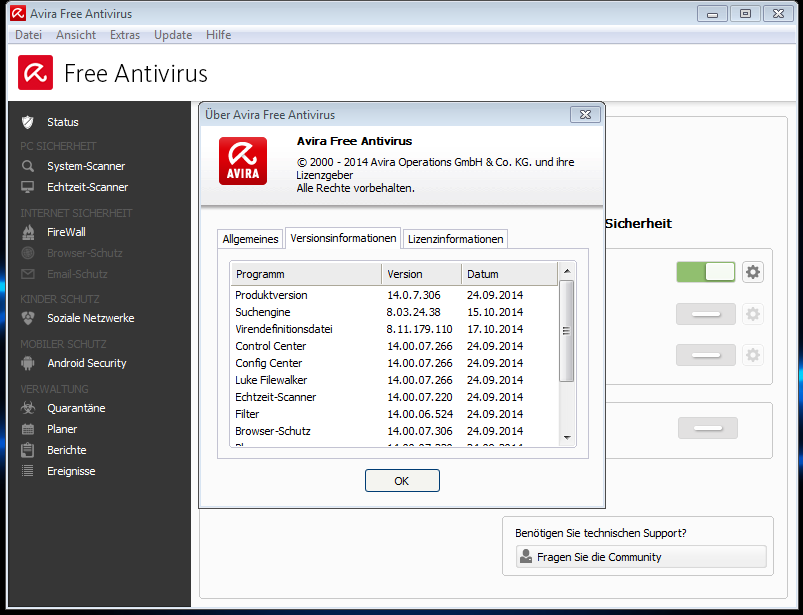Open Soziale Netzwerke in the sidebar
The image size is (803, 615).
[x=91, y=318]
